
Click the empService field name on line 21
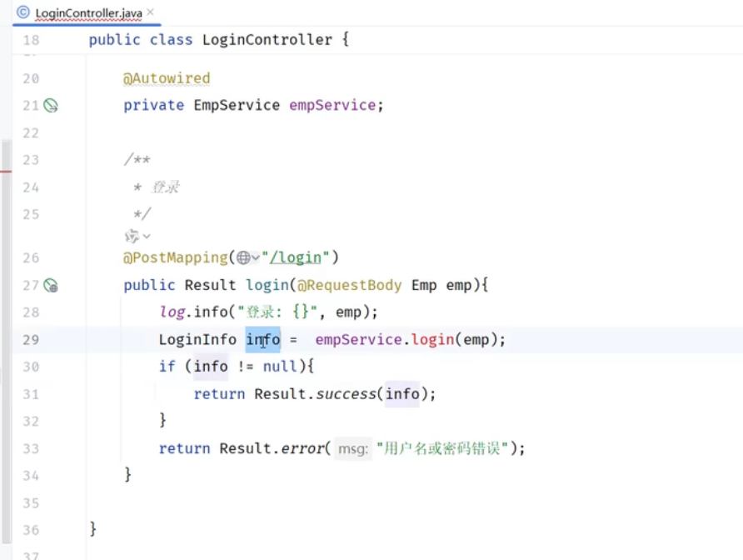tap(332, 105)
